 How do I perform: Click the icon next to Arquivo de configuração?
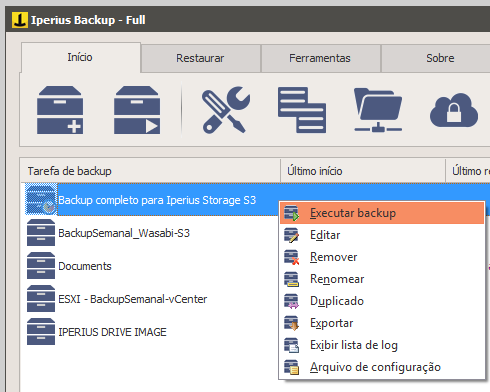coord(292,367)
